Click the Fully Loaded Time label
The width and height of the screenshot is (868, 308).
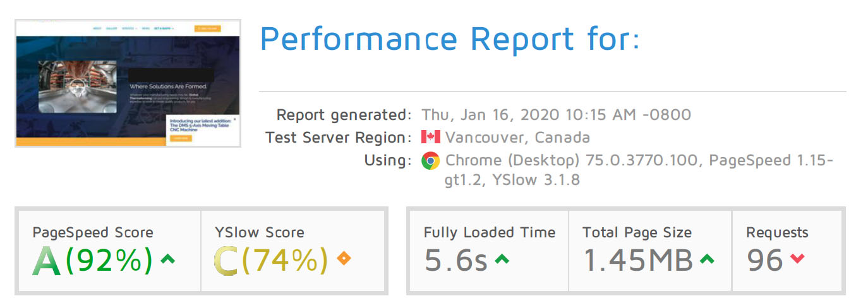(x=490, y=232)
